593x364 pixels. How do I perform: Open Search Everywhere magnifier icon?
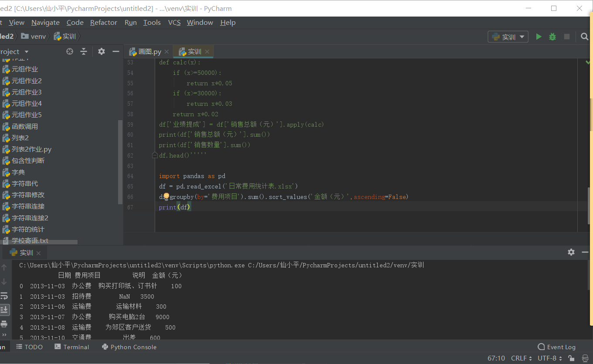pos(585,37)
